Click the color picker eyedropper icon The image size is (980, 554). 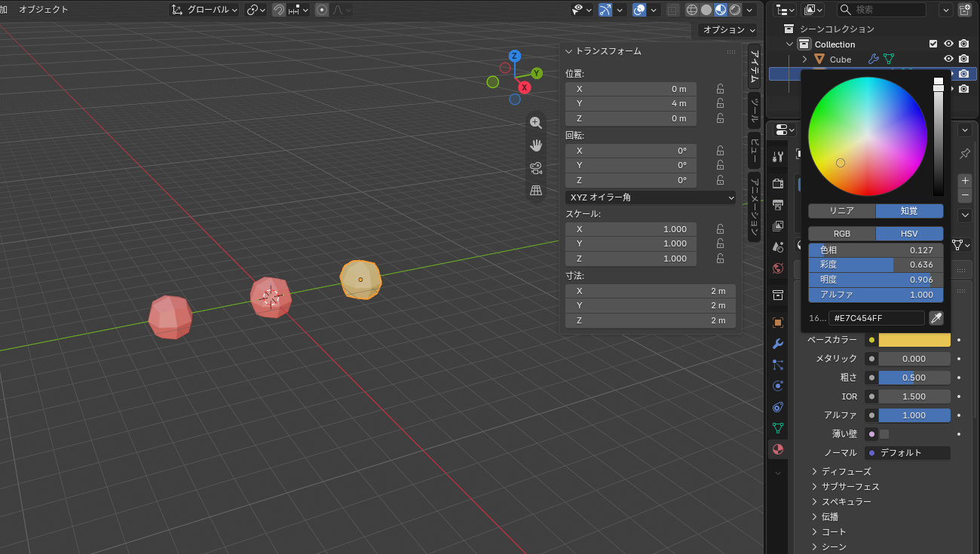click(936, 318)
